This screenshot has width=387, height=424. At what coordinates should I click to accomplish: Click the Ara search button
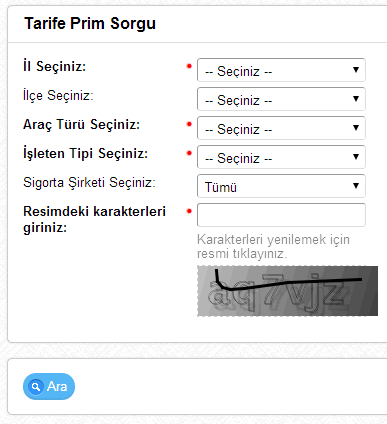(49, 387)
